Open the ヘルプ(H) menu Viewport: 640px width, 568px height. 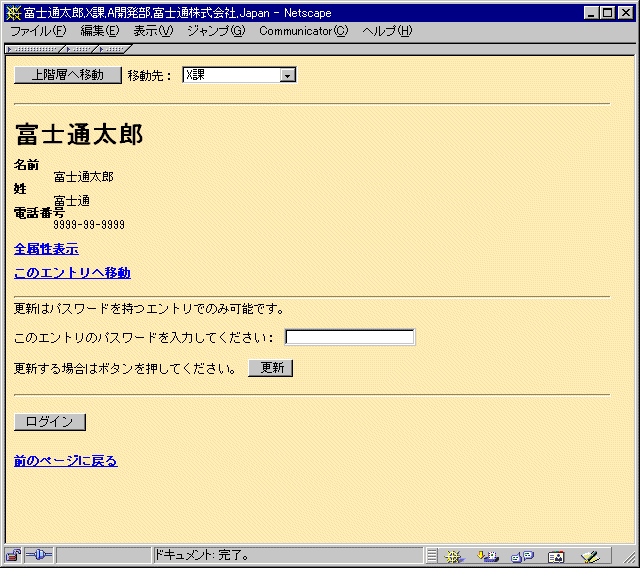click(x=387, y=31)
